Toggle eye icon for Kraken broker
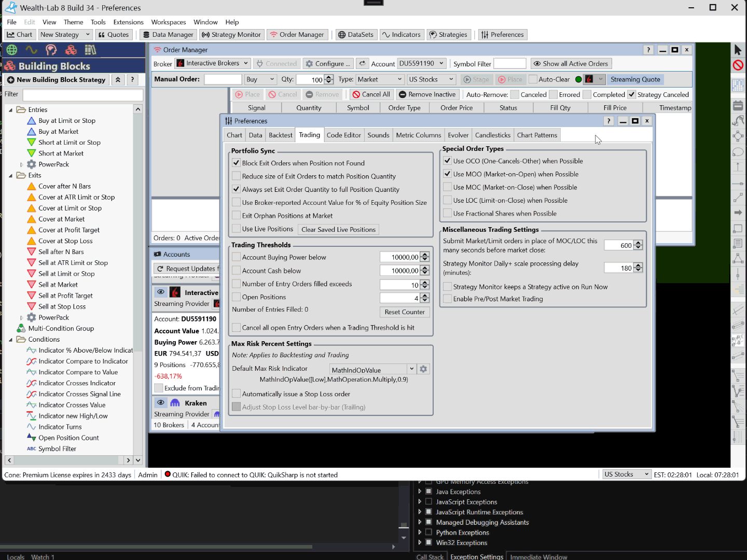The height and width of the screenshot is (560, 747). click(x=161, y=403)
